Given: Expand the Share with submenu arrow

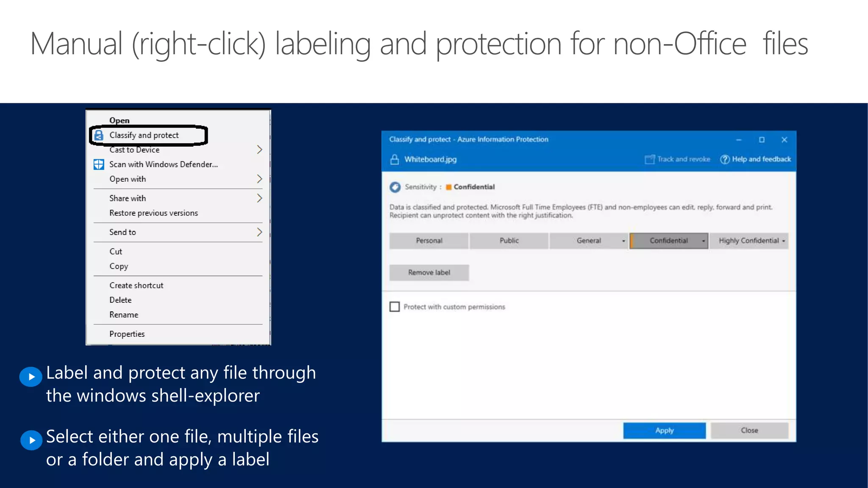Looking at the screenshot, I should tap(259, 198).
